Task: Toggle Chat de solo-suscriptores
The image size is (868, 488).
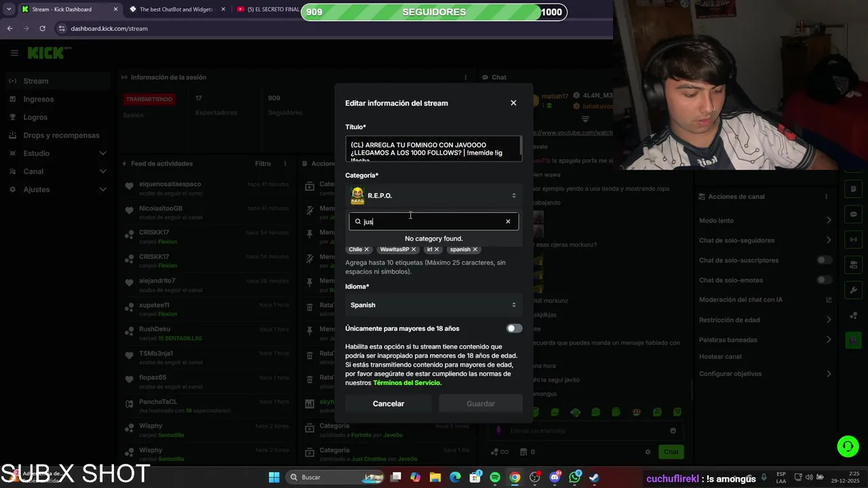Action: pos(825,260)
